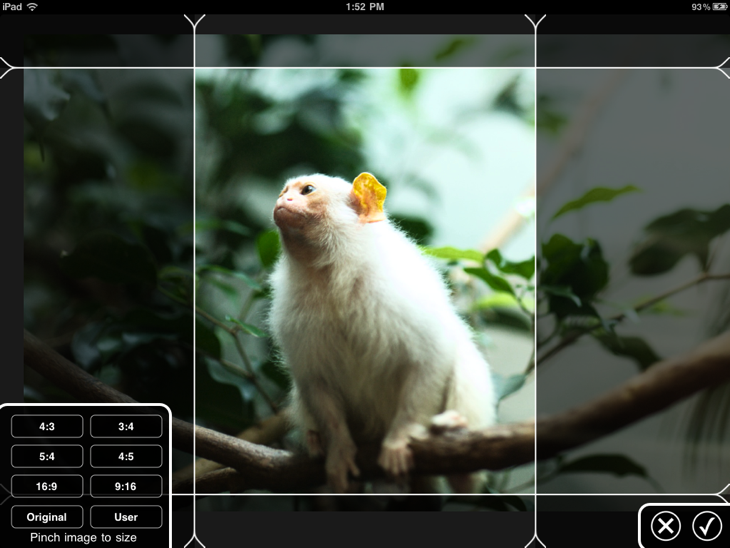Click right end of upper crop line
Viewport: 730px width, 548px height.
[x=723, y=68]
